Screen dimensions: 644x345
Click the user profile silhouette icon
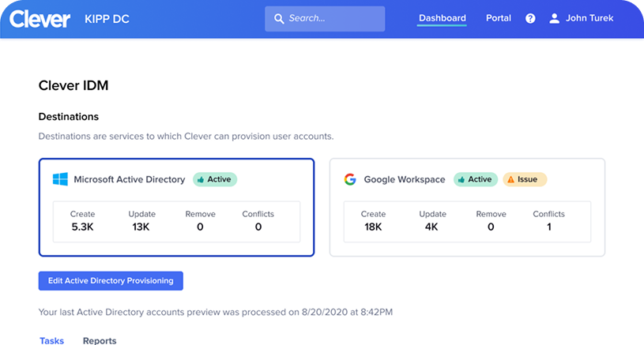click(554, 18)
